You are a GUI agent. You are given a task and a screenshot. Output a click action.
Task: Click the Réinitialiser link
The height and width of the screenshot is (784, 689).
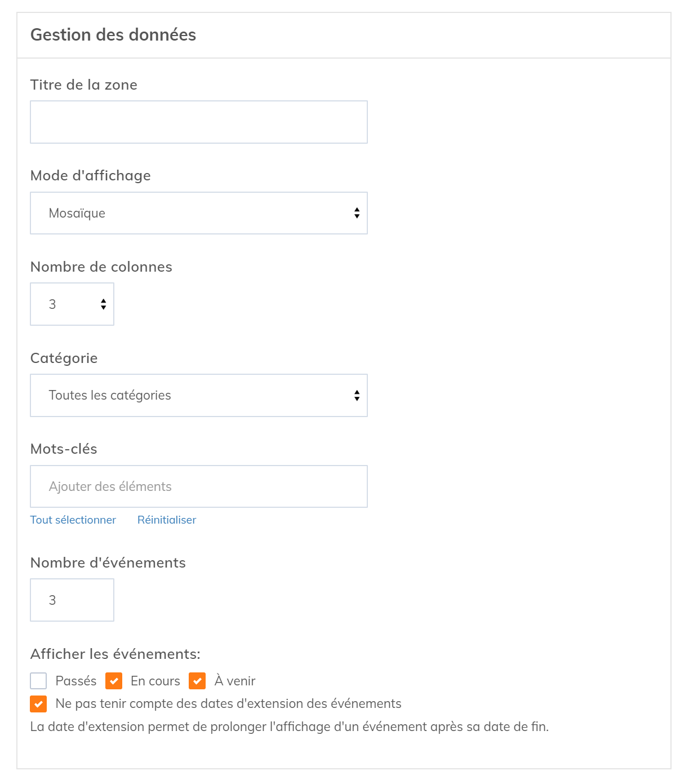pyautogui.click(x=167, y=520)
